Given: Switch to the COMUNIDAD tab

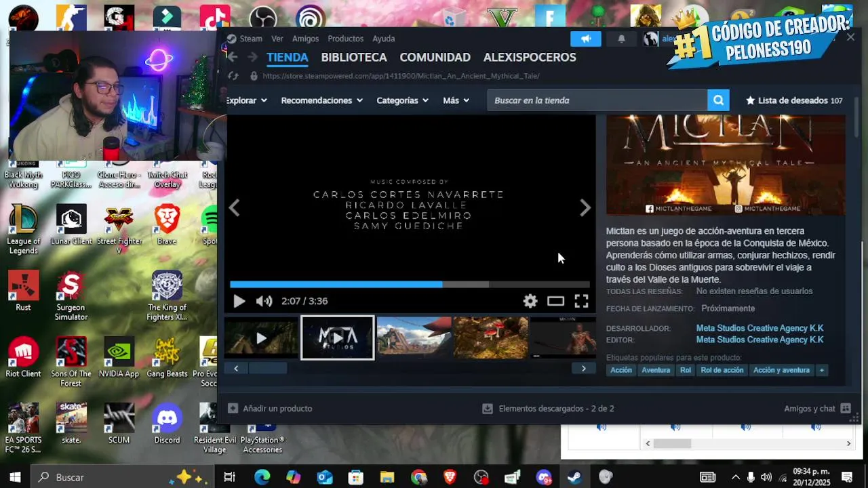Looking at the screenshot, I should coord(435,58).
